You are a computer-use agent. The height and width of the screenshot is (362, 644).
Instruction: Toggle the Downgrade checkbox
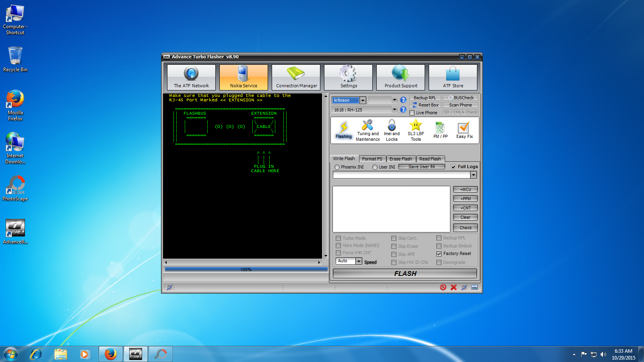pos(439,262)
